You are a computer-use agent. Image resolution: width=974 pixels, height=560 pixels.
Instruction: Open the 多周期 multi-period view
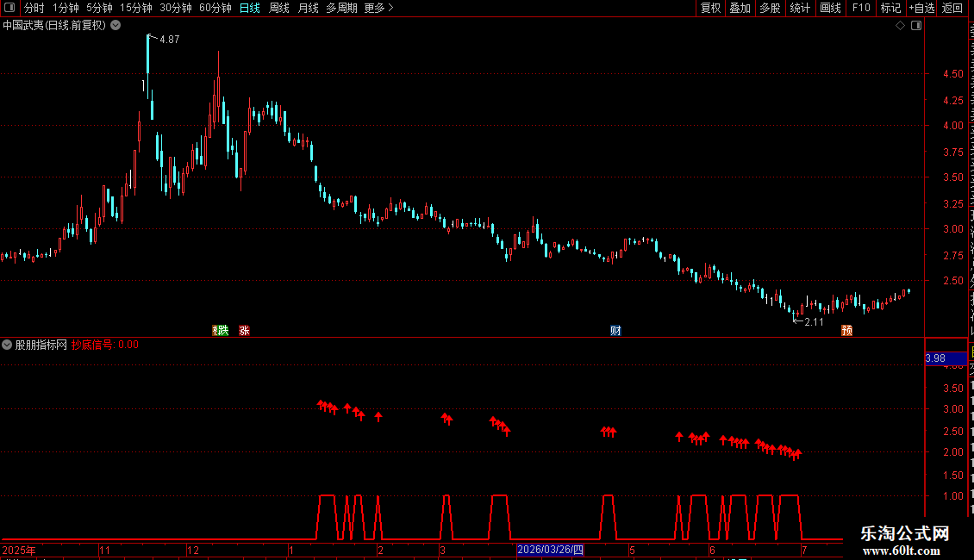click(341, 8)
